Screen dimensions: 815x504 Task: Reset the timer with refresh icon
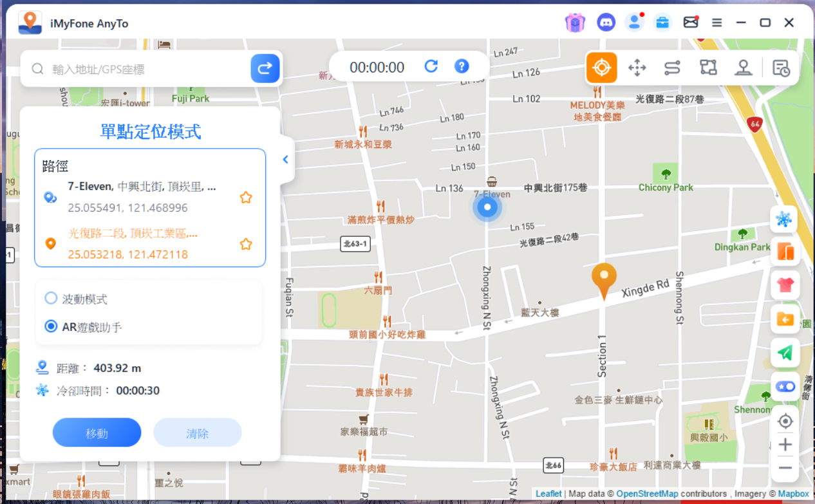pyautogui.click(x=431, y=66)
